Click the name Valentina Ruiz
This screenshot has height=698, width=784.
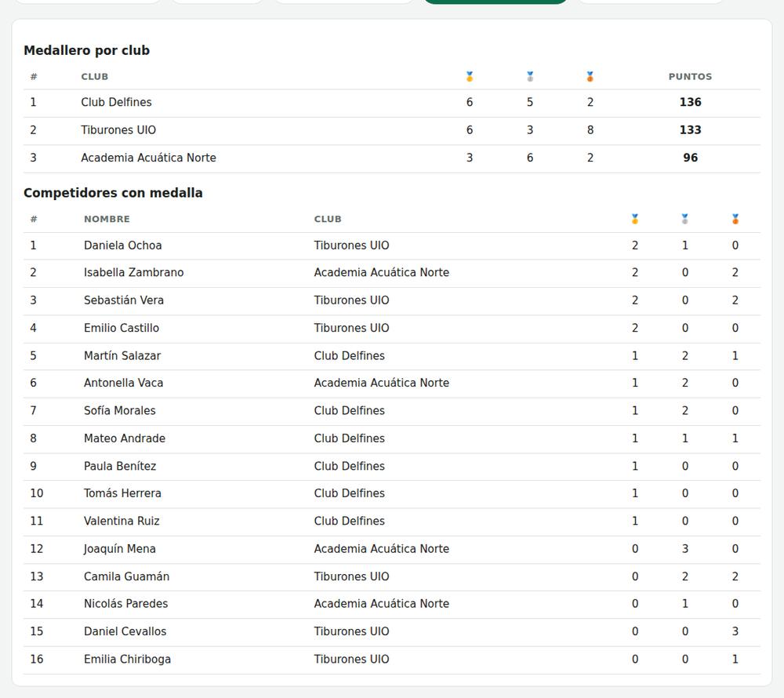click(x=122, y=521)
